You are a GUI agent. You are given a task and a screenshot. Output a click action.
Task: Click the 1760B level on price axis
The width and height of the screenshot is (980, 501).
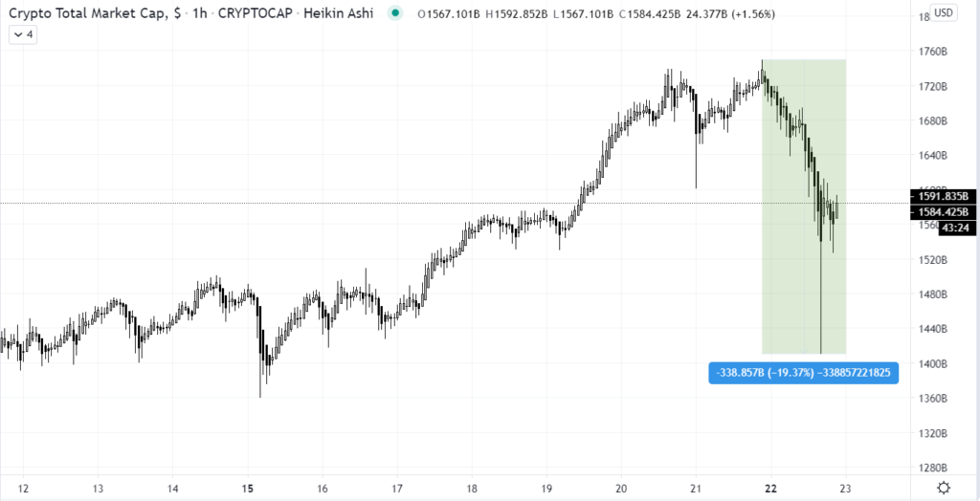click(x=934, y=52)
